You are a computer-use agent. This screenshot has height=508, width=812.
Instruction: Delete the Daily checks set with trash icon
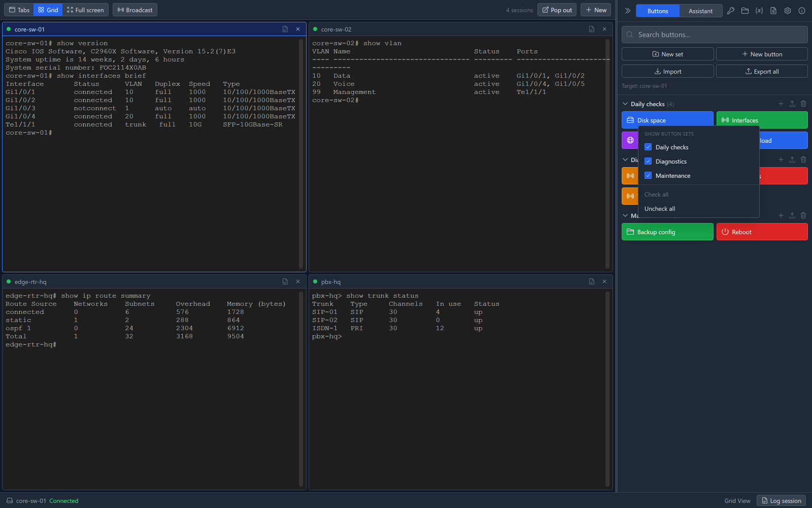point(803,104)
